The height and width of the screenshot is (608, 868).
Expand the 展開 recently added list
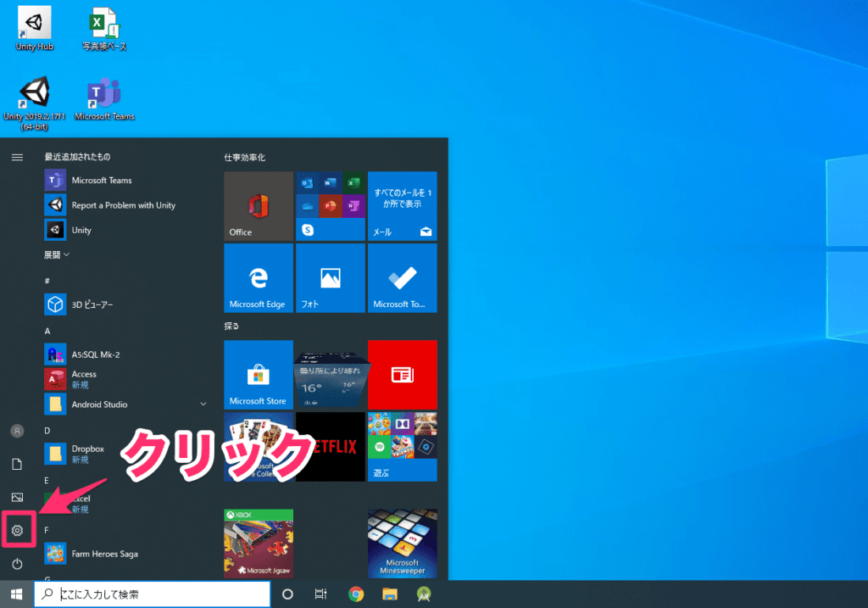tap(57, 254)
